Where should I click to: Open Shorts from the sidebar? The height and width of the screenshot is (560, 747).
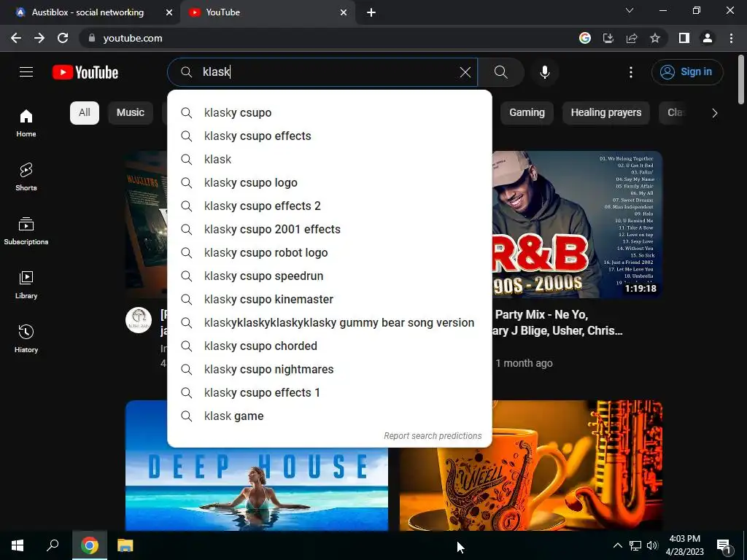(x=26, y=176)
